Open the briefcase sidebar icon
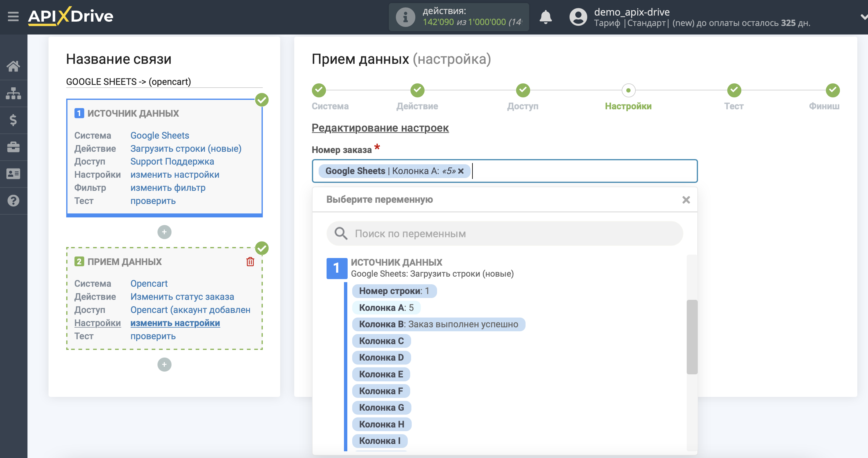This screenshot has width=868, height=458. 13,147
